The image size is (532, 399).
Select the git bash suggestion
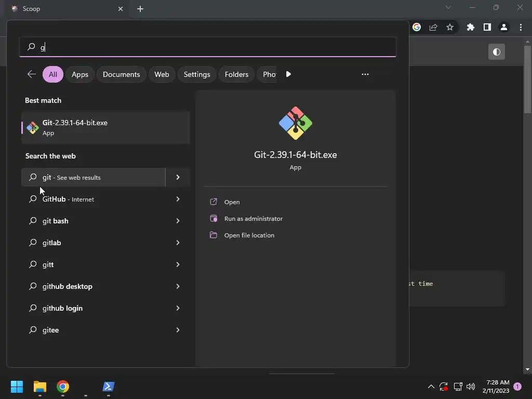point(94,221)
